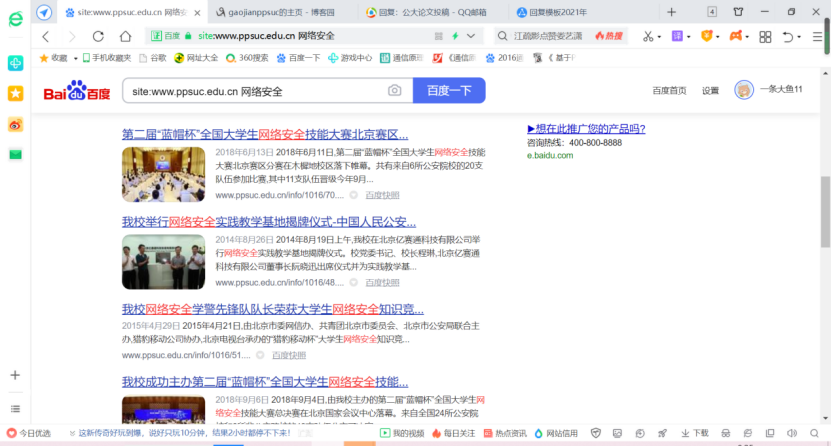Open the browser home page
This screenshot has width=831, height=446.
click(125, 36)
